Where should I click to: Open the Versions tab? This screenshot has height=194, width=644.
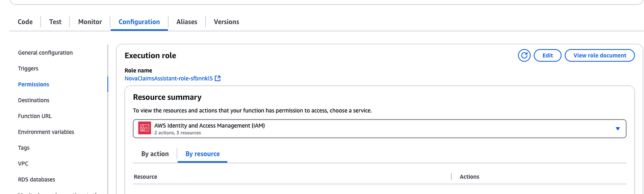tap(227, 22)
